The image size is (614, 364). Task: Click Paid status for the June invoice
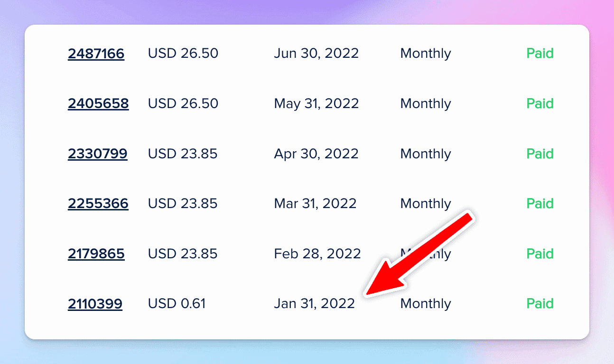(540, 54)
